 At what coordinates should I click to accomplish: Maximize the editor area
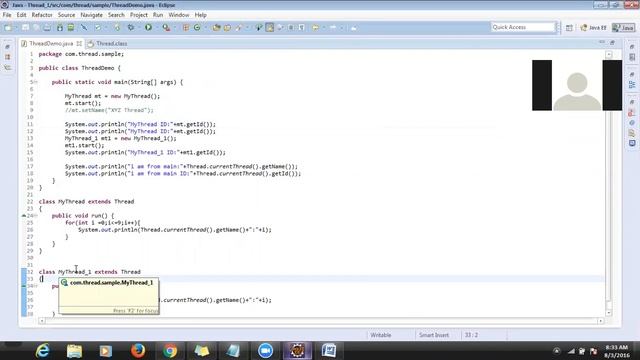tap(612, 42)
